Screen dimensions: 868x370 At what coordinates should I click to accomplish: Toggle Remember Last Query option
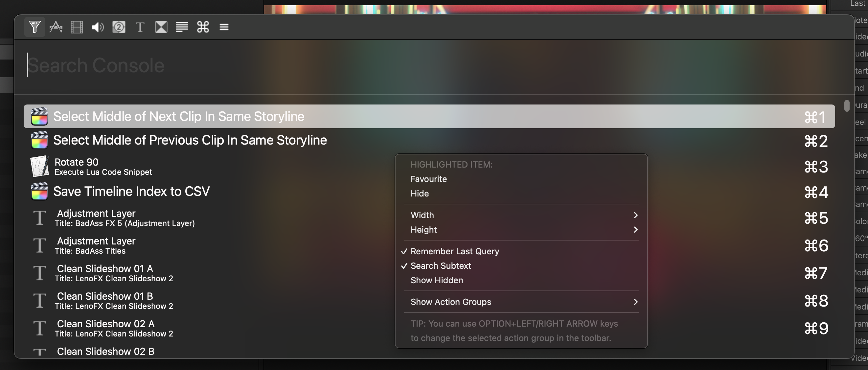455,251
